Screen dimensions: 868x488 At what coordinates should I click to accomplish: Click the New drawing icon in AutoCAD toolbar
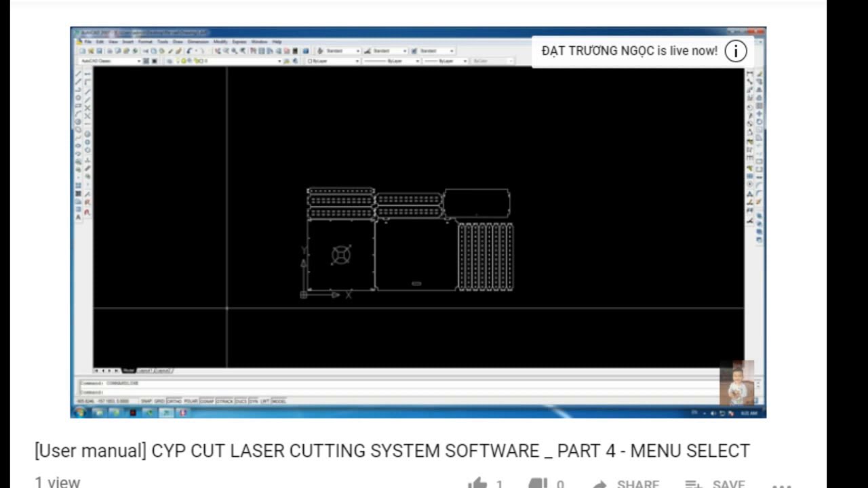(x=82, y=51)
